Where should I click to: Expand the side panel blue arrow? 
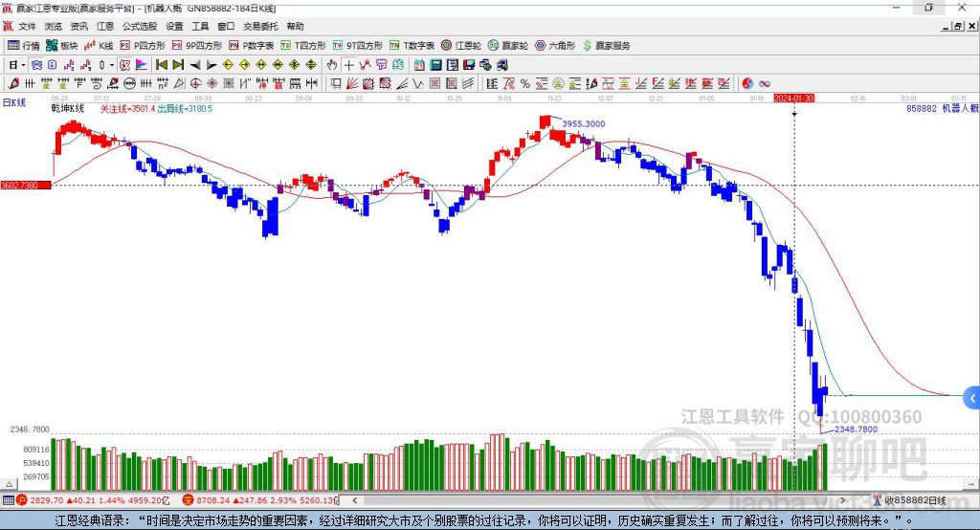pyautogui.click(x=972, y=398)
